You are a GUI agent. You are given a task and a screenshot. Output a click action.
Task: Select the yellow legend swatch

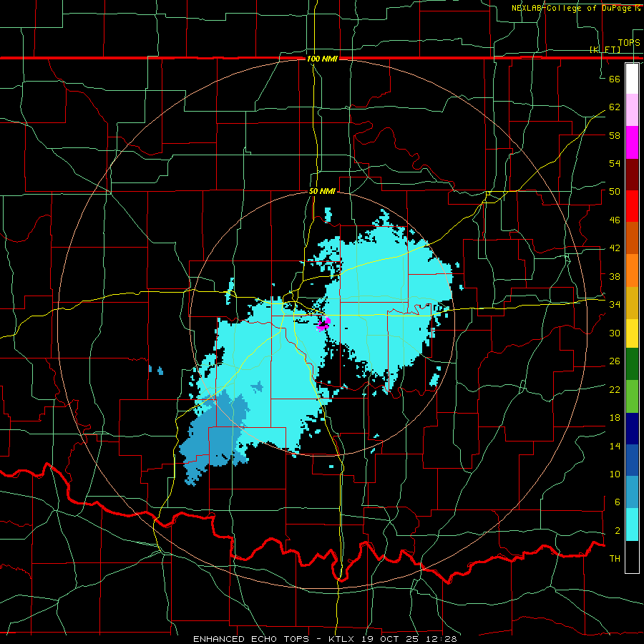pos(632,333)
